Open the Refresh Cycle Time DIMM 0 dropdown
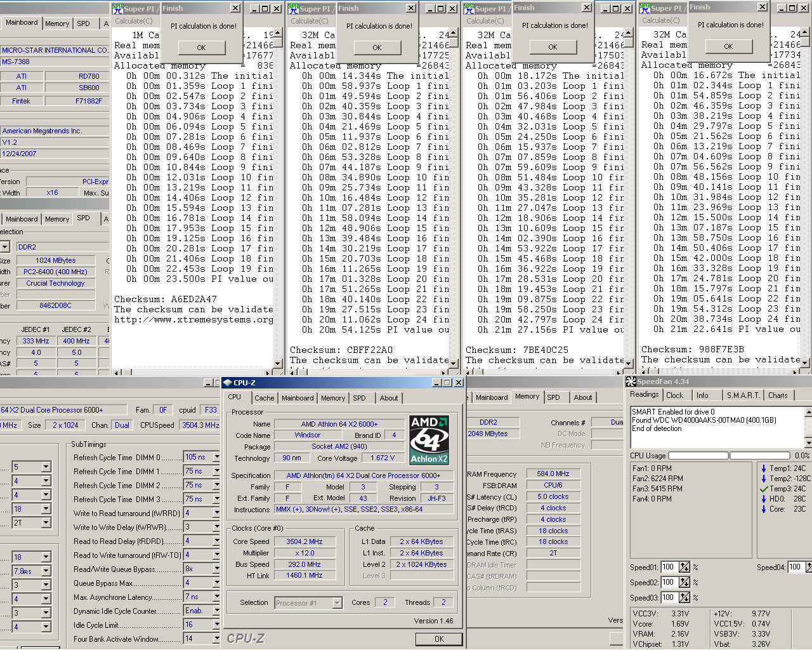This screenshot has height=650, width=812. [216, 457]
